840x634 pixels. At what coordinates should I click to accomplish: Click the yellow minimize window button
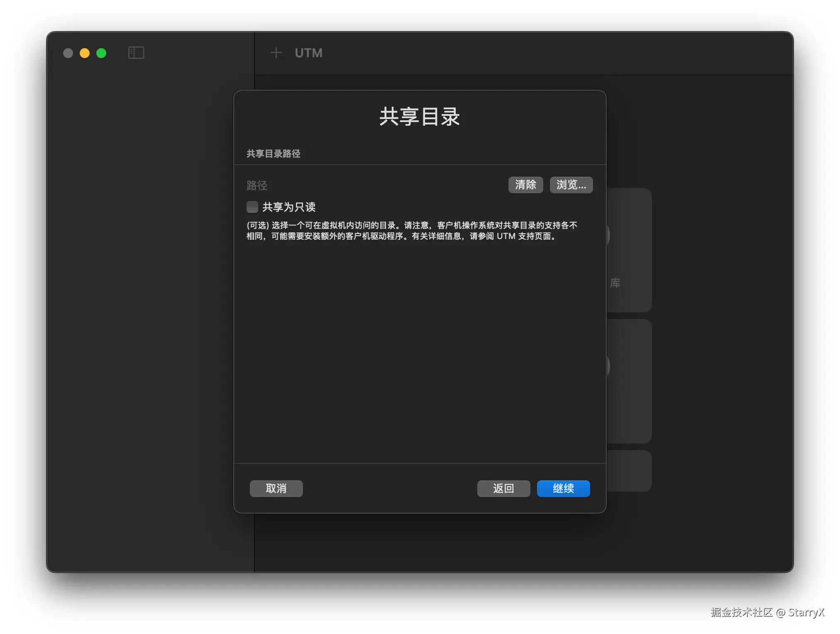(85, 53)
